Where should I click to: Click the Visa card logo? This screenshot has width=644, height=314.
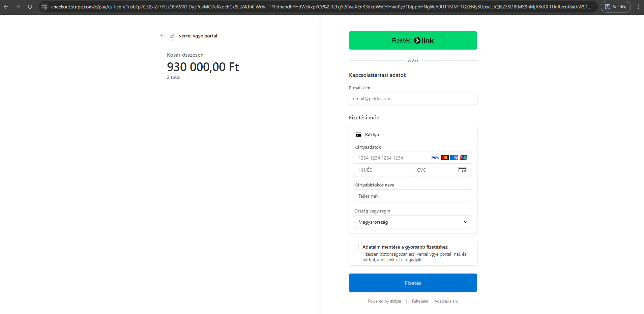435,158
